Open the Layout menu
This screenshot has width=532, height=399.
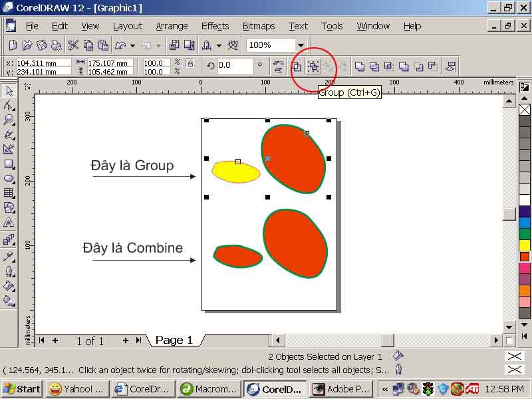point(128,26)
